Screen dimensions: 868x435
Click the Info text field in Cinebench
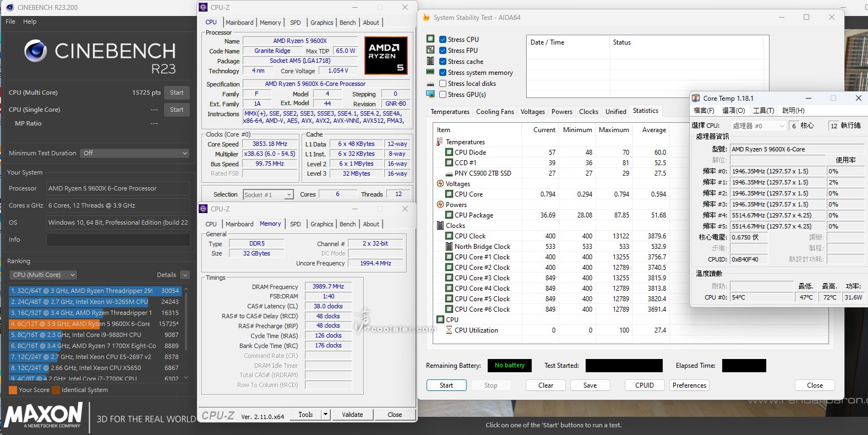coord(118,240)
